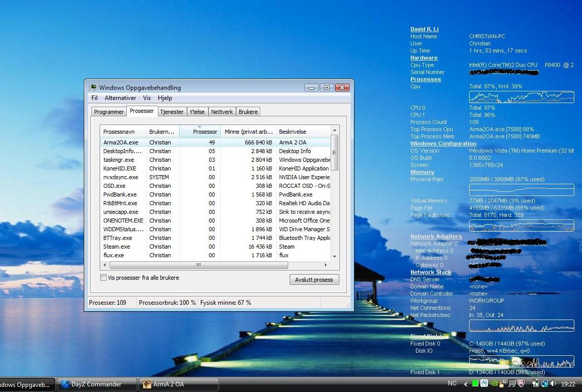Open the Fil menu
The image size is (582, 392).
[x=95, y=98]
